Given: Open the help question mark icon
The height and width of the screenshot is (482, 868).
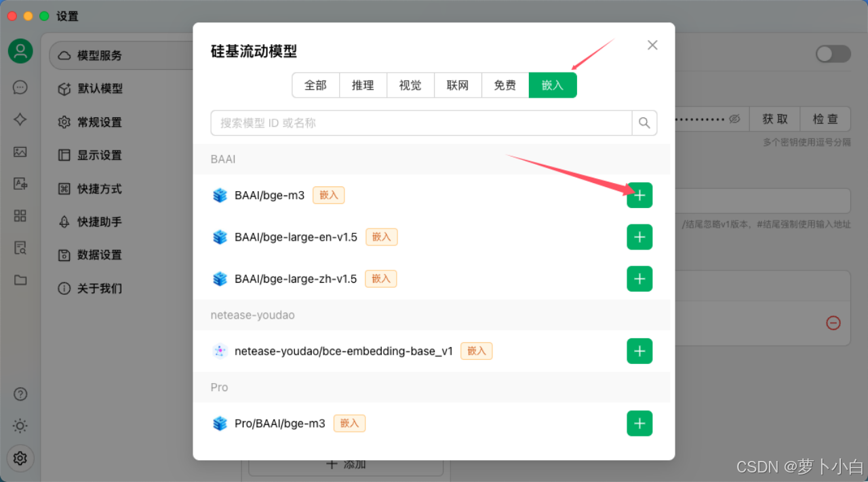Looking at the screenshot, I should click(20, 394).
